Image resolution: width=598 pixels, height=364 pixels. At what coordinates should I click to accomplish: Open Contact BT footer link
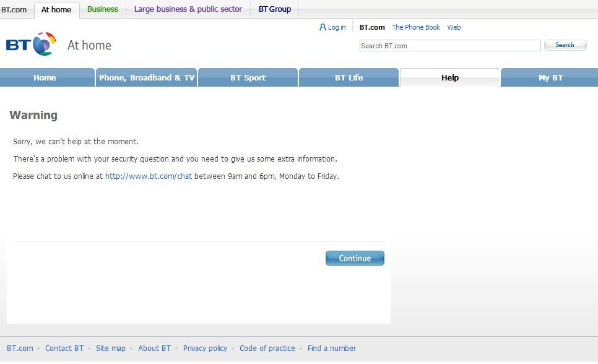point(64,349)
